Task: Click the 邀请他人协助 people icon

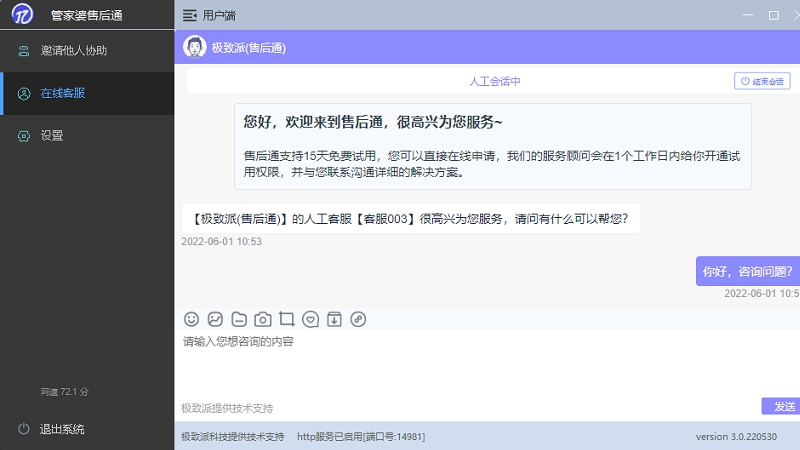Action: (x=23, y=51)
